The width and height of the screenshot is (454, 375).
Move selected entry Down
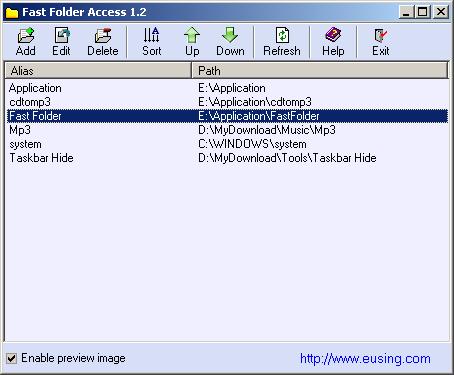pyautogui.click(x=230, y=41)
